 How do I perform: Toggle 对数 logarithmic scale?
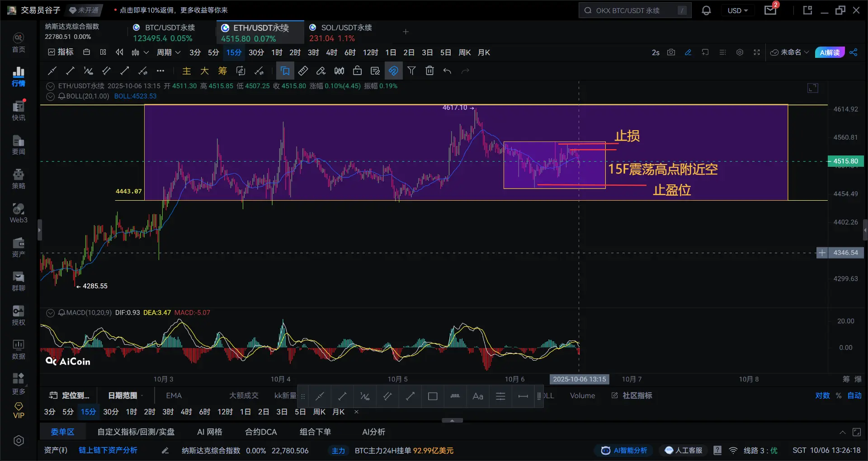click(822, 395)
